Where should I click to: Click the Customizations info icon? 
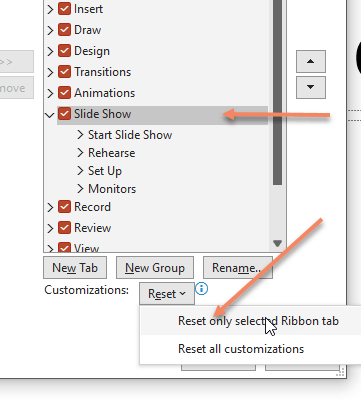202,289
